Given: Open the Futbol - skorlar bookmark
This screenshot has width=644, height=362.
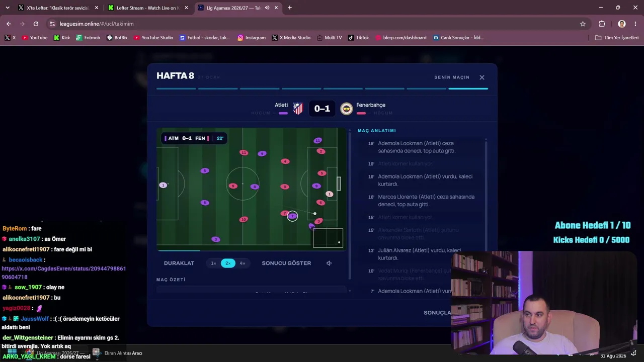Looking at the screenshot, I should click(205, 38).
